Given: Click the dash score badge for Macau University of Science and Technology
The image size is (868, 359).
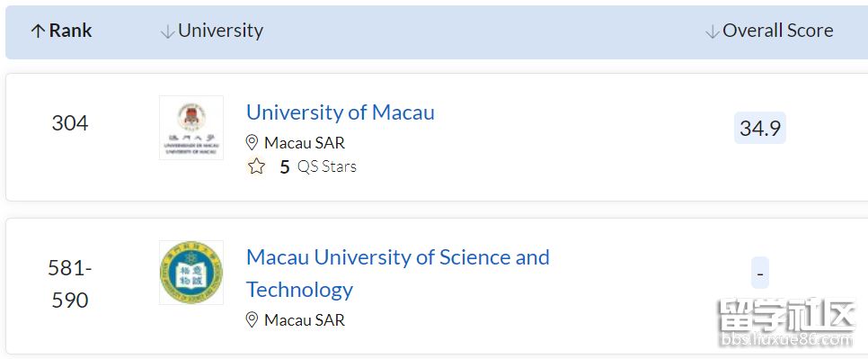Looking at the screenshot, I should (x=760, y=274).
